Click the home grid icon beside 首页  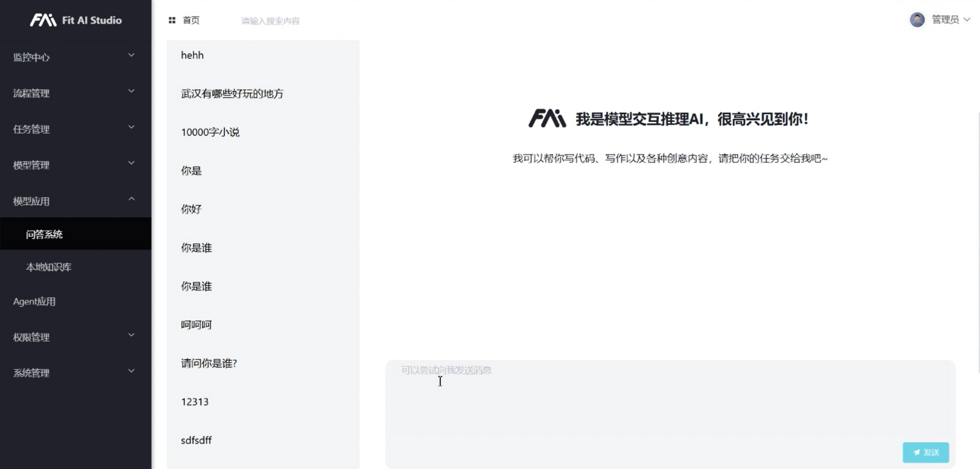tap(172, 20)
